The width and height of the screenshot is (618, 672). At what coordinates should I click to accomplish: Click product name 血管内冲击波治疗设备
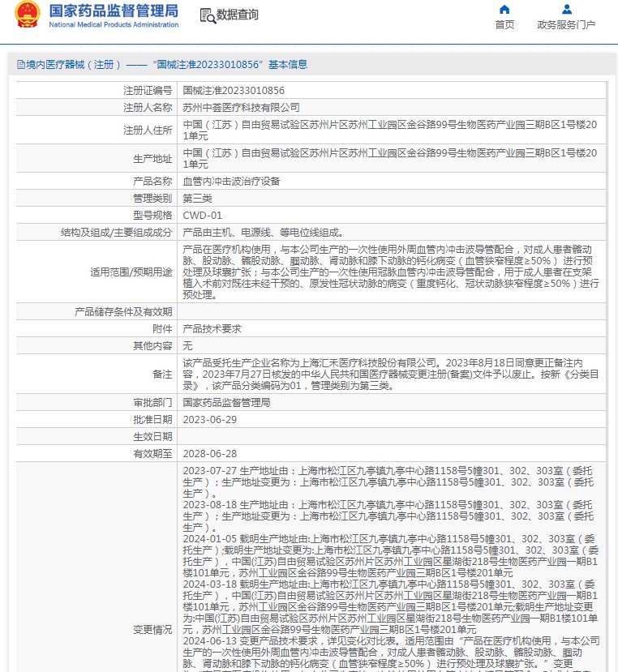(x=231, y=182)
